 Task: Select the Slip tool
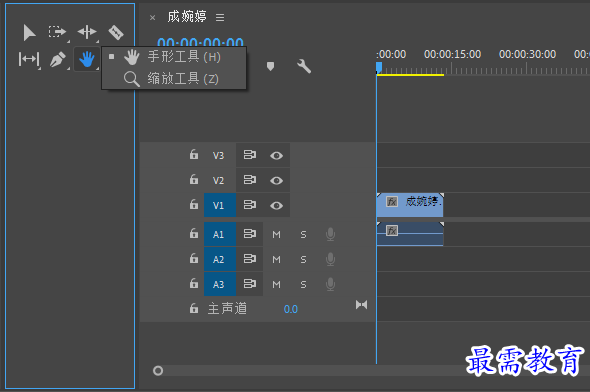tap(29, 59)
